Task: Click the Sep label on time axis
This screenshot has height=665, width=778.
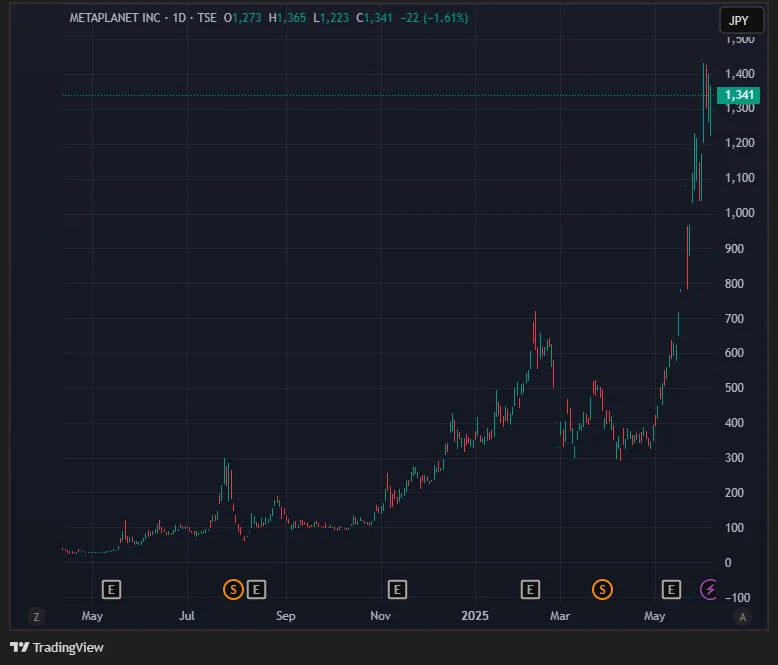Action: click(286, 616)
